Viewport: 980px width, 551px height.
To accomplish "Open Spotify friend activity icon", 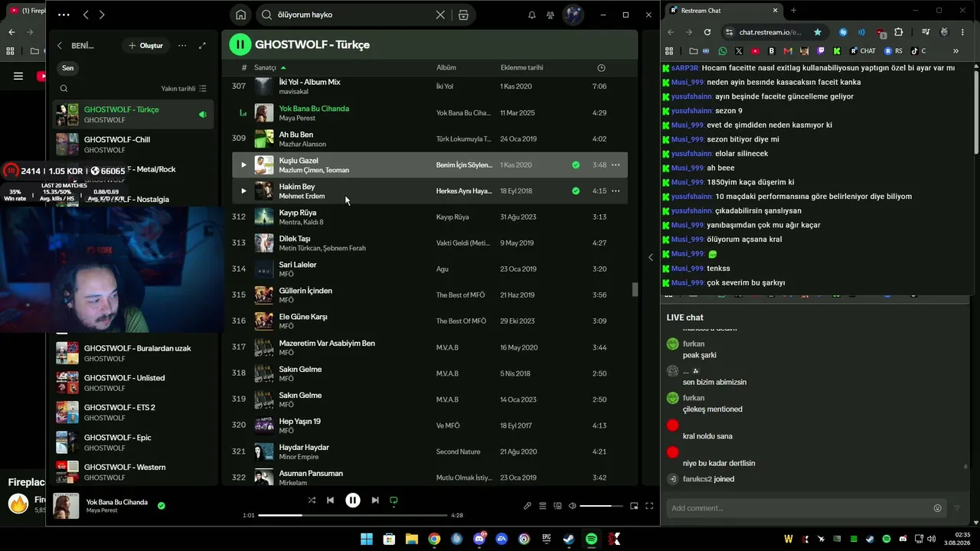I will coord(550,15).
